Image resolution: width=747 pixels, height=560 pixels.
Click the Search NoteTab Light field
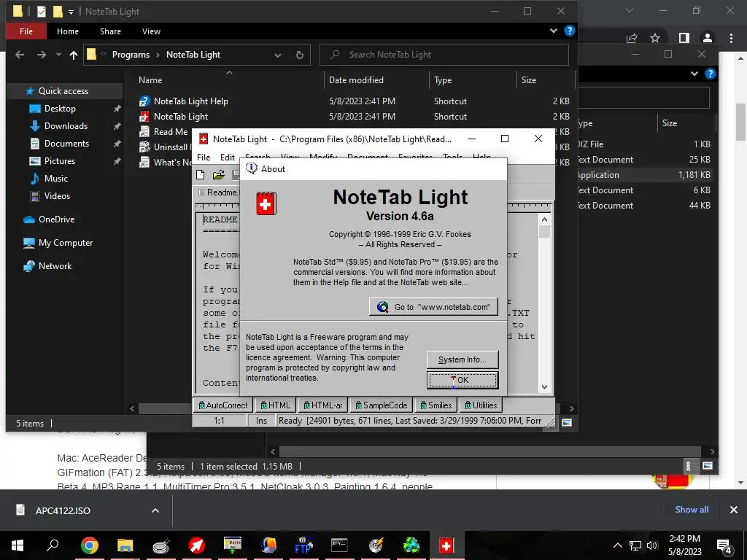(x=444, y=55)
